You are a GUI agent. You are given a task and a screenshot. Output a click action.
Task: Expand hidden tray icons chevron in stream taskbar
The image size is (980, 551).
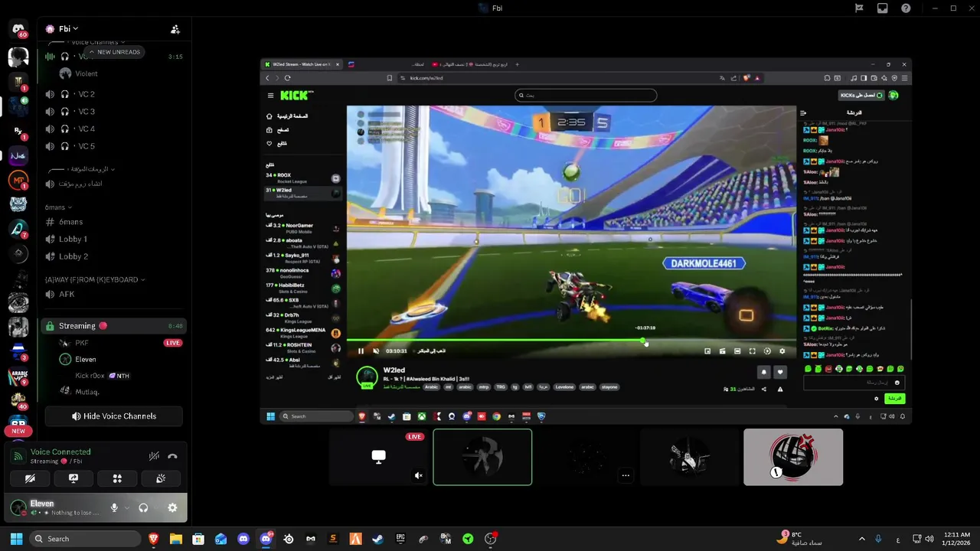[x=836, y=416]
